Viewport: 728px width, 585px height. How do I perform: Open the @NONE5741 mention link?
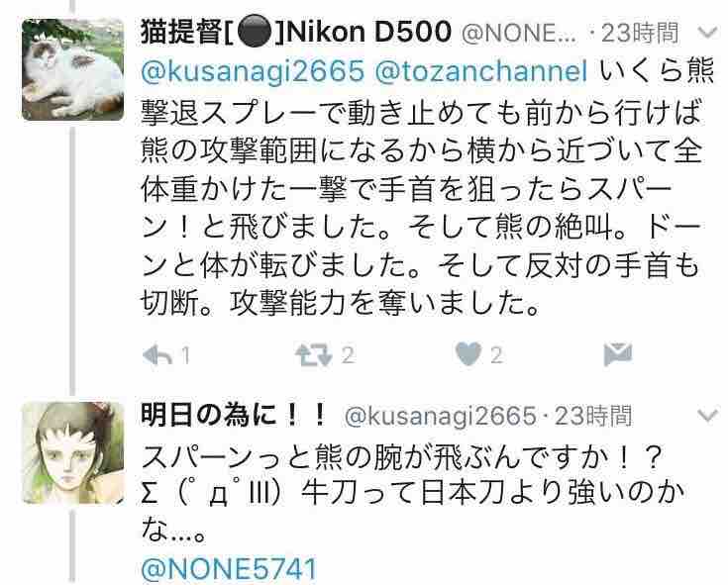(x=229, y=569)
